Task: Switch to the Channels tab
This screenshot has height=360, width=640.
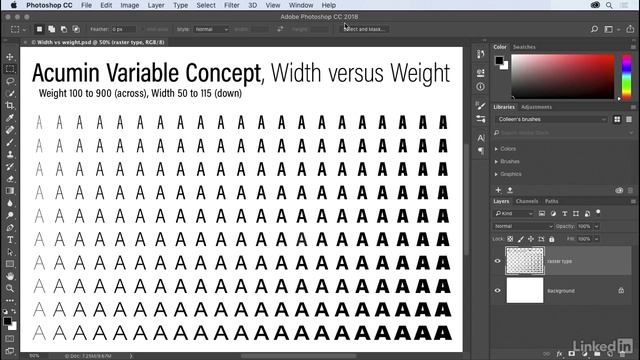Action: (527, 201)
